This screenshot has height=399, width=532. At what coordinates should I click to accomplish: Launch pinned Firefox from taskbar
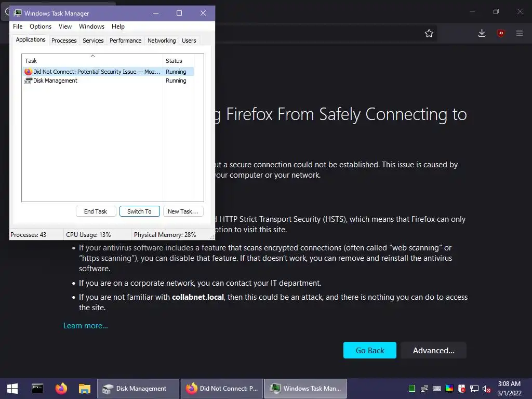pyautogui.click(x=61, y=389)
